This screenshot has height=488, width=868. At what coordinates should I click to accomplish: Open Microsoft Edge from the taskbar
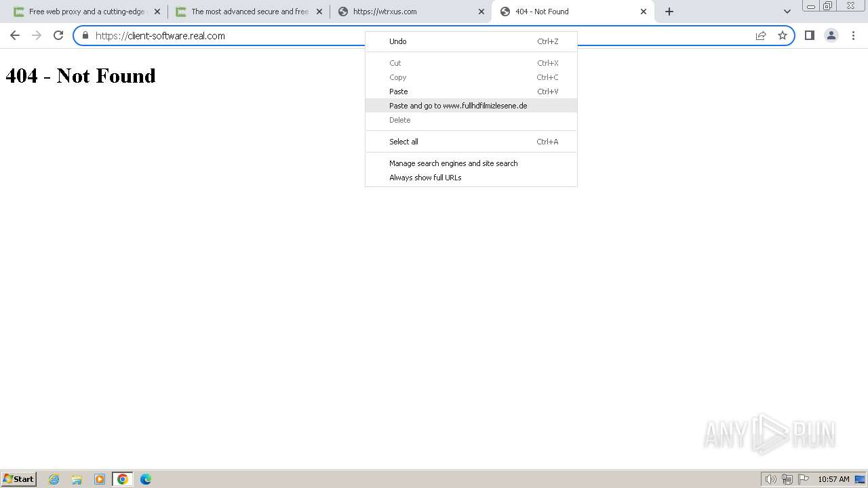coord(146,479)
